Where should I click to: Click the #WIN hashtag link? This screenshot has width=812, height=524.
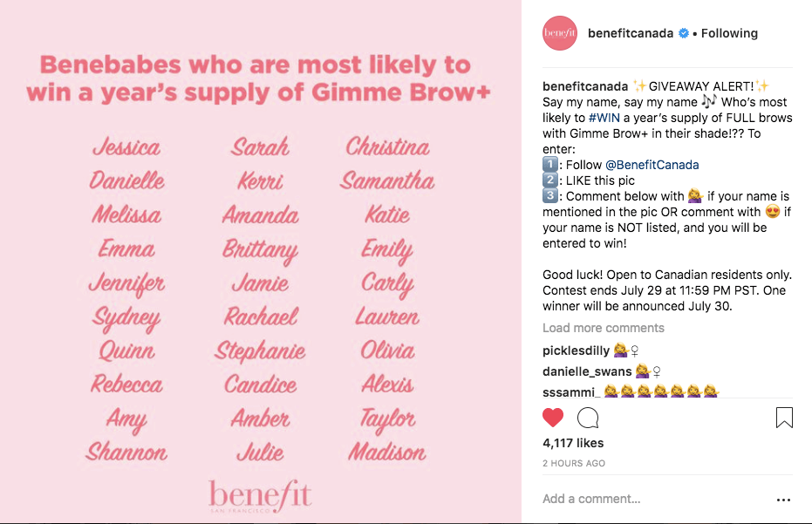[605, 118]
